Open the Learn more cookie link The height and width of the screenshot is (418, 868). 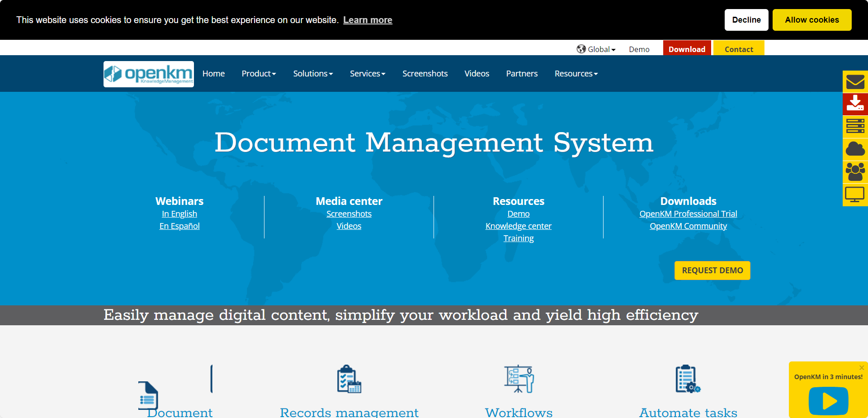368,20
